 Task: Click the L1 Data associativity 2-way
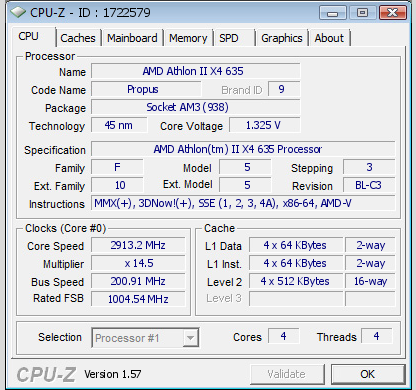[x=370, y=245]
